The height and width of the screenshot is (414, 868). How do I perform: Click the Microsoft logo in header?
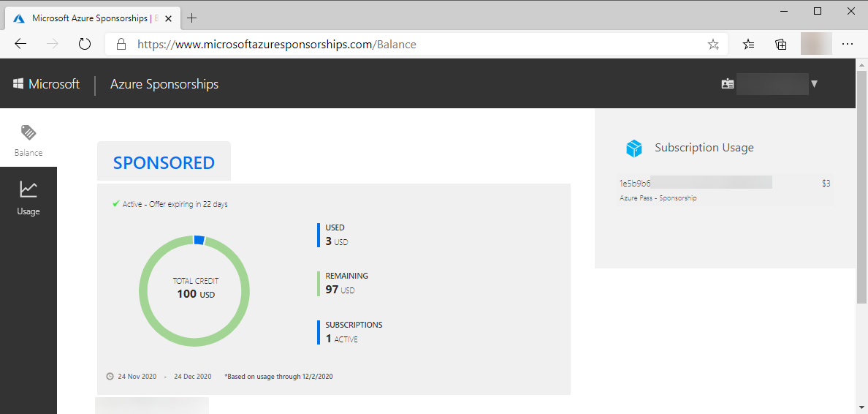tap(18, 84)
